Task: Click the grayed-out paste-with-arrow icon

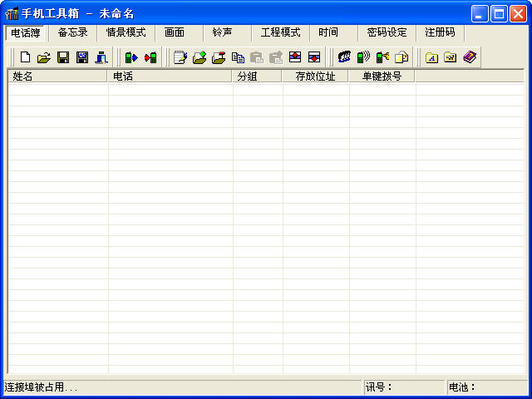Action: click(x=276, y=57)
